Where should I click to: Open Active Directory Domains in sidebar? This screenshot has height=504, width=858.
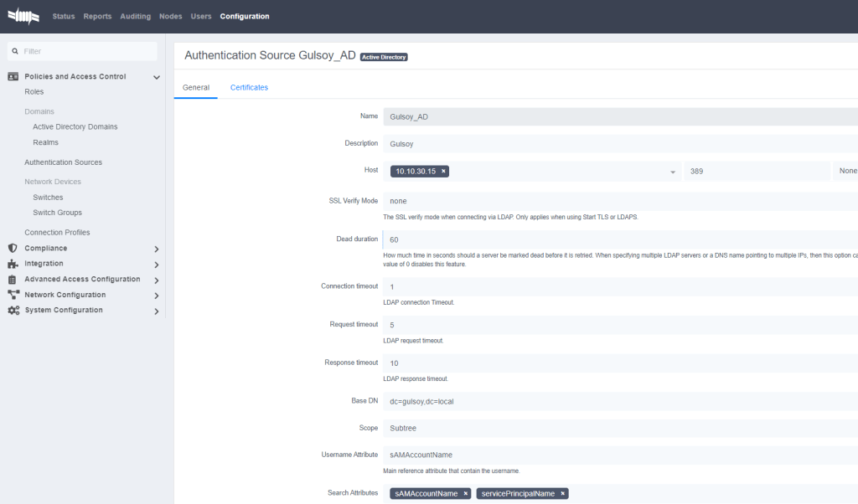(x=75, y=127)
